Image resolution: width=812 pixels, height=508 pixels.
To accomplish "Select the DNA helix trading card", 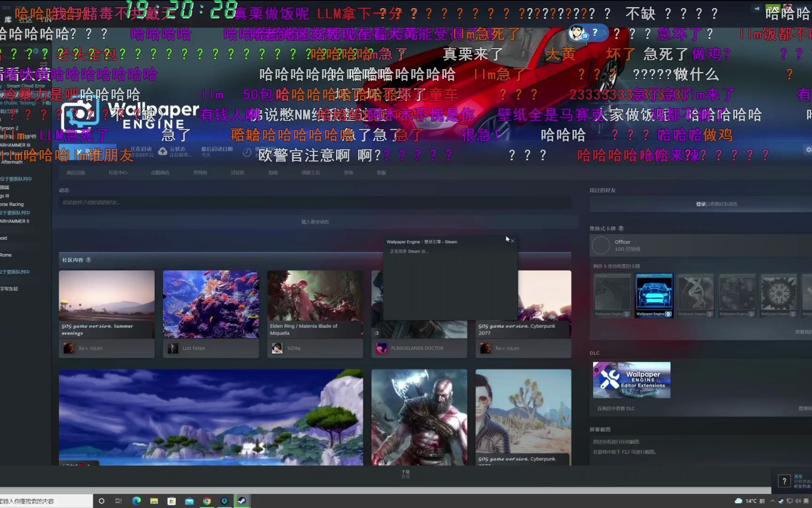I will 695,295.
